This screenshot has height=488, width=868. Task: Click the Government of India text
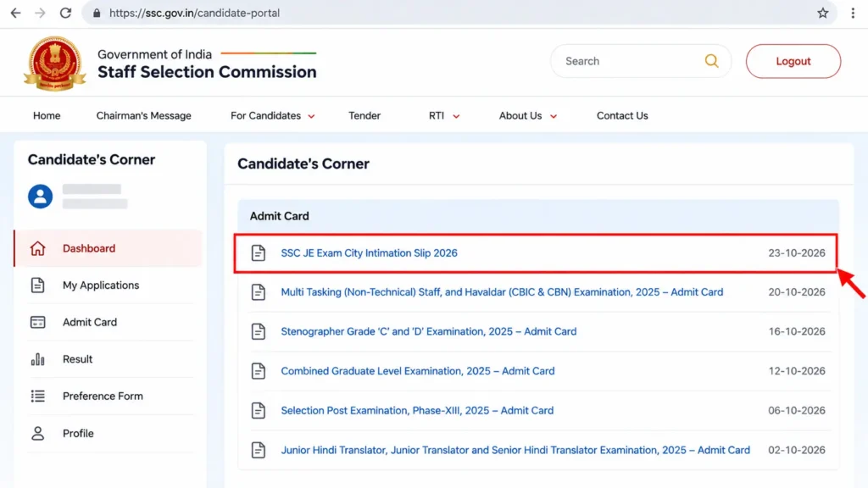154,54
